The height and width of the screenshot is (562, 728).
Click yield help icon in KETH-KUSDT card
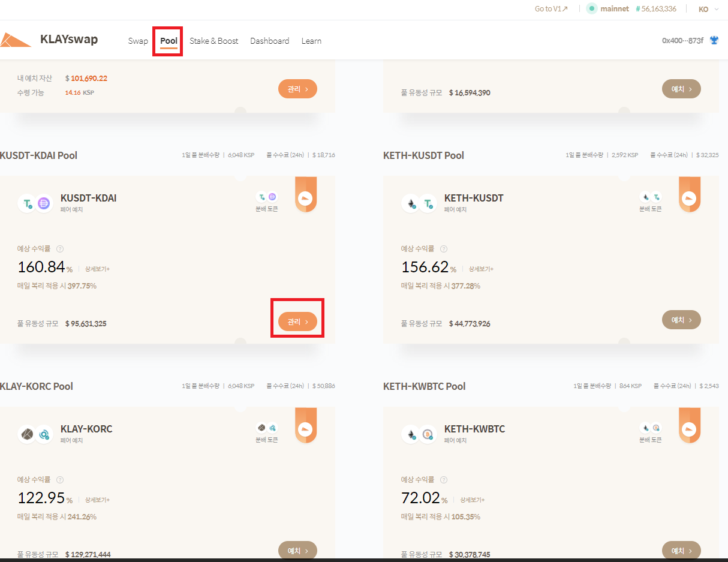(x=444, y=249)
